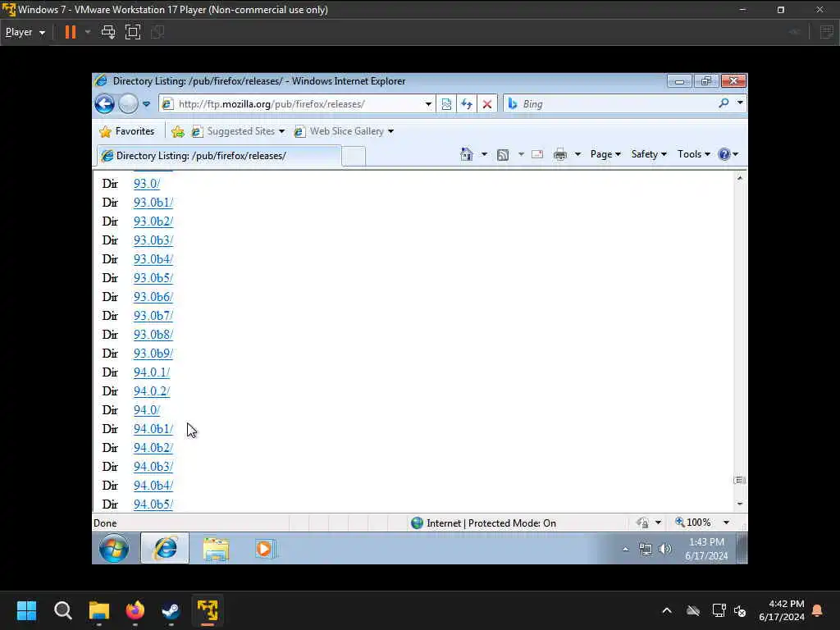Click the 100% zoom level button
840x630 pixels.
pyautogui.click(x=693, y=523)
